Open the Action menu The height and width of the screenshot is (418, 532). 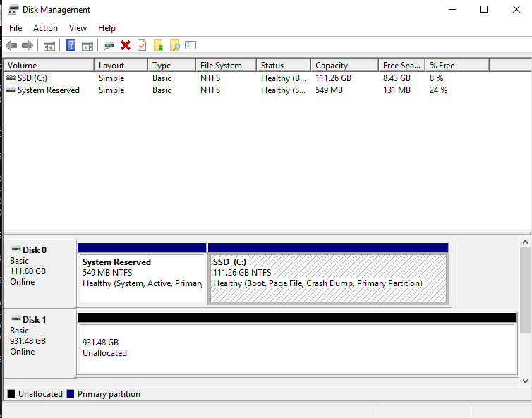tap(45, 28)
